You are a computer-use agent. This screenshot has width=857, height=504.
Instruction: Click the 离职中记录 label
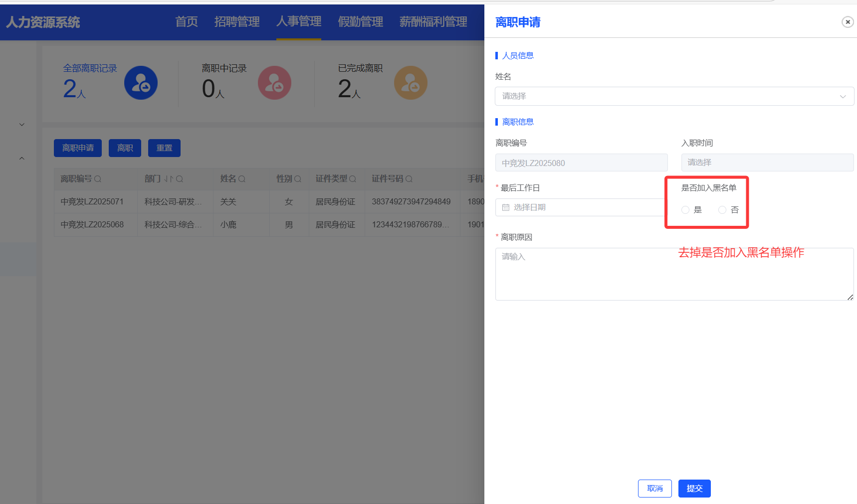(224, 68)
